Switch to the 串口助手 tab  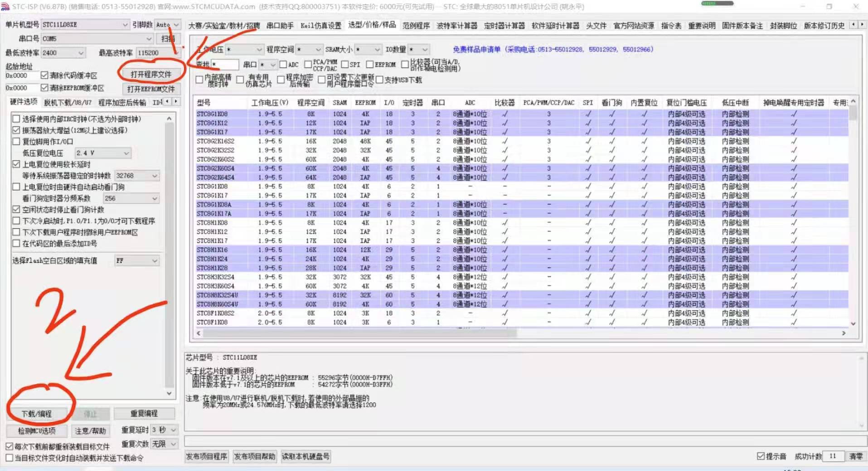click(280, 26)
